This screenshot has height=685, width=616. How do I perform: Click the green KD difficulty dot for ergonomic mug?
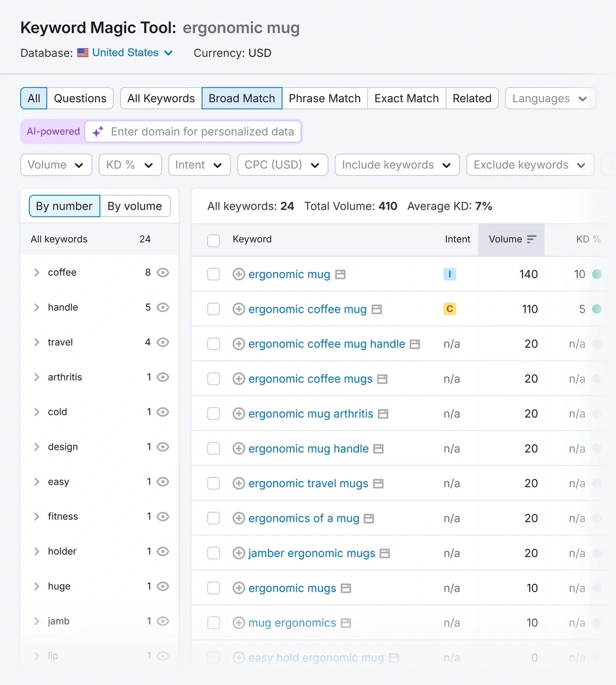click(x=597, y=274)
